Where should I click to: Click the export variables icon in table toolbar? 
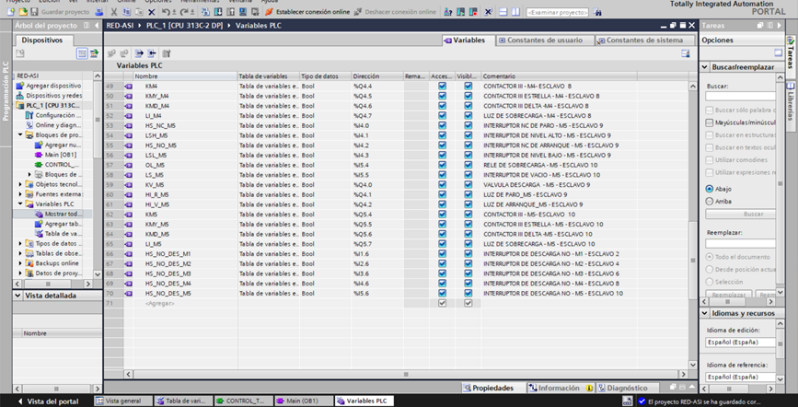point(139,53)
